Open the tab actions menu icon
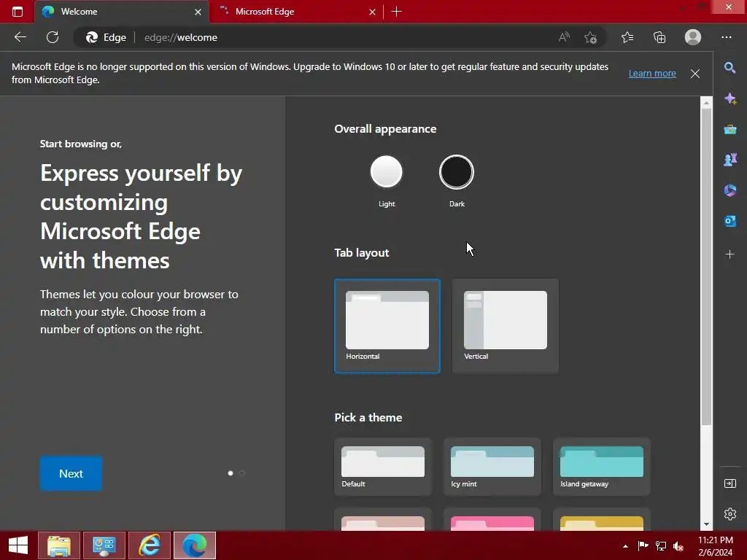 (18, 12)
